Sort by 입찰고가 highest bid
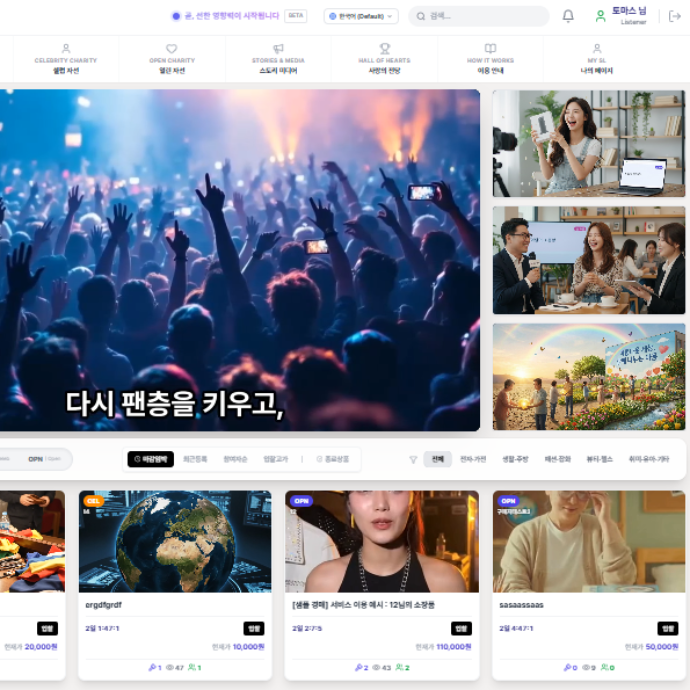The height and width of the screenshot is (690, 690). (275, 459)
